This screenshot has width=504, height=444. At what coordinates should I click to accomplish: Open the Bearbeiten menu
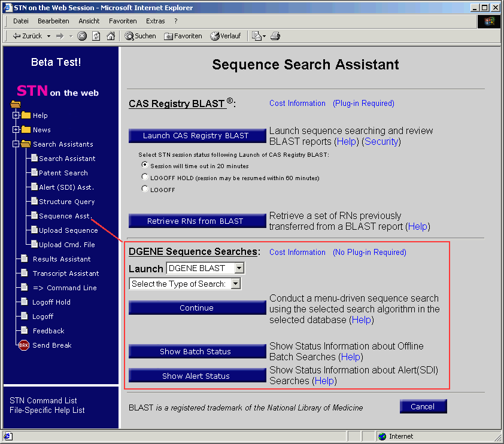pyautogui.click(x=53, y=21)
